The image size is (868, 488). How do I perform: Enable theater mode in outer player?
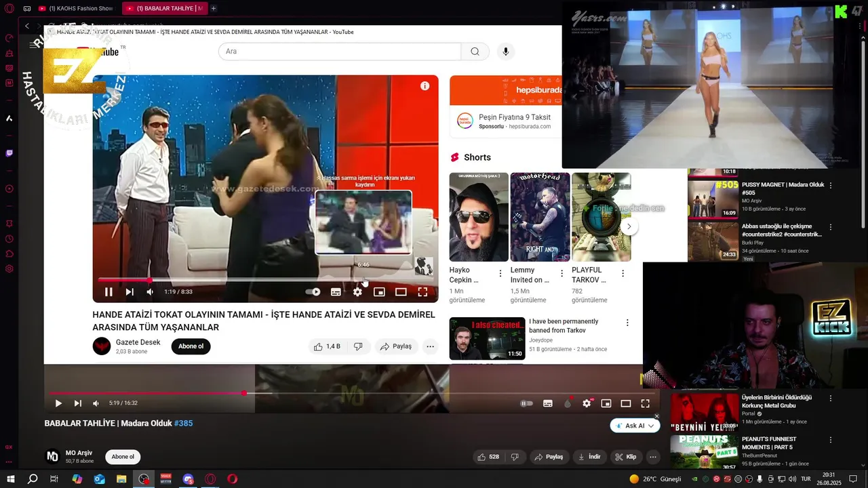pyautogui.click(x=626, y=403)
